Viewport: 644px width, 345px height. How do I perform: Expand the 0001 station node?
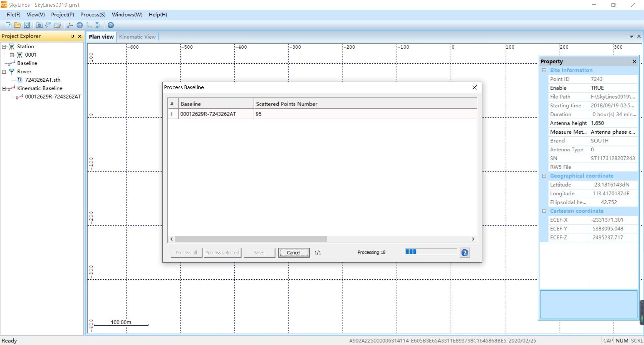pos(12,55)
